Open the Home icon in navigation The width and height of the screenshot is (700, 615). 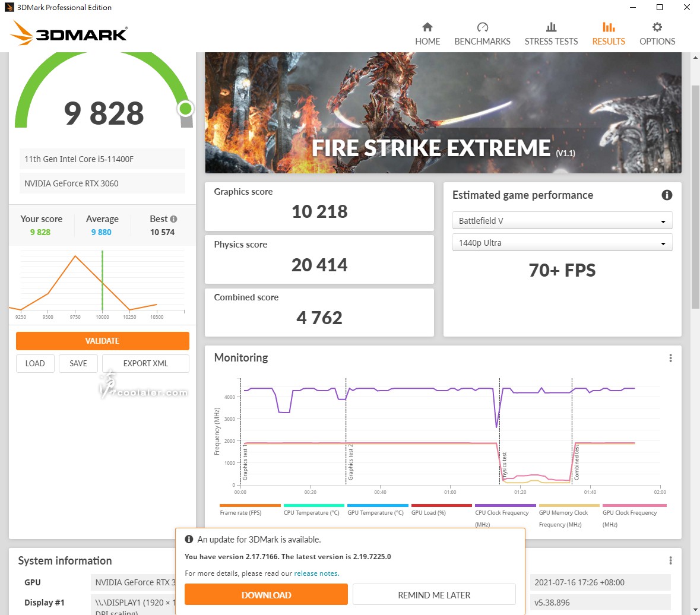(x=427, y=27)
